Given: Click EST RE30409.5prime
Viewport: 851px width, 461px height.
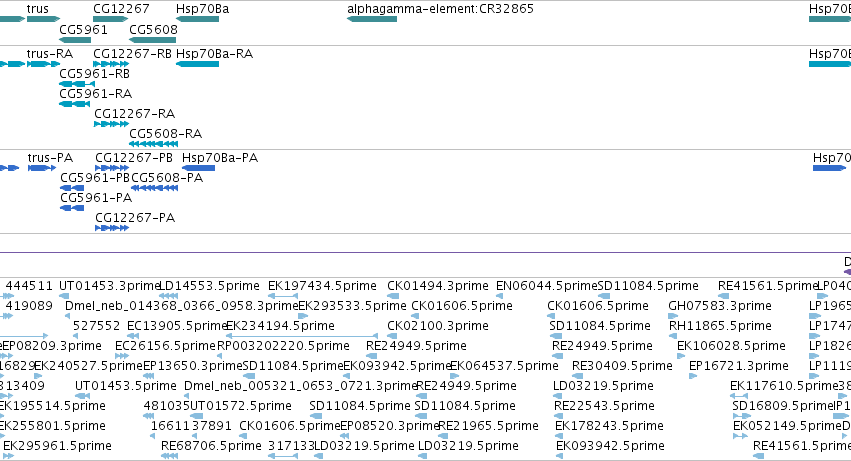Looking at the screenshot, I should pyautogui.click(x=623, y=367).
